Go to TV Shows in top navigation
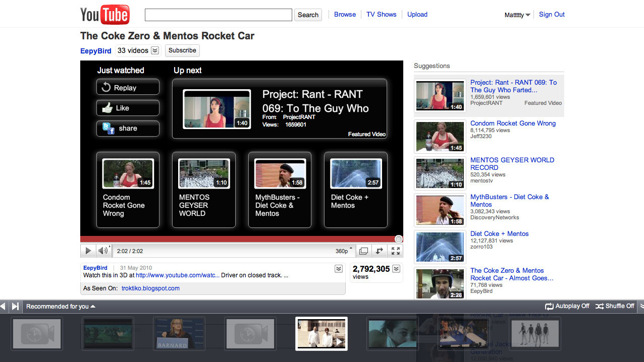The image size is (644, 362). coord(381,15)
